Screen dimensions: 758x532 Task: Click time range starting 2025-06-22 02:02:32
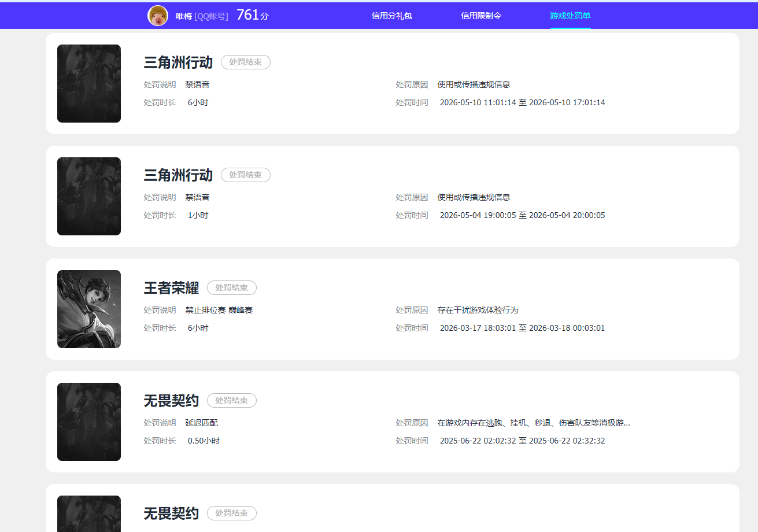tap(523, 441)
